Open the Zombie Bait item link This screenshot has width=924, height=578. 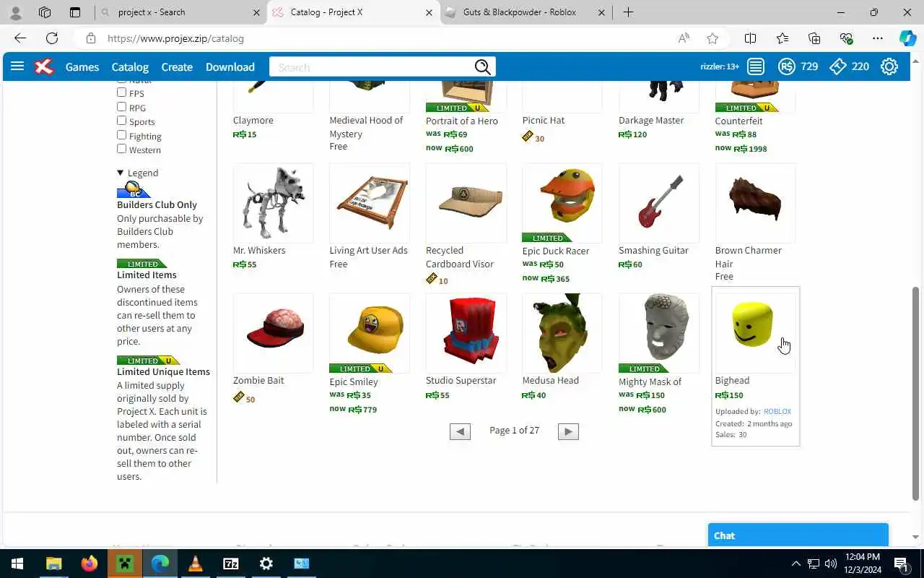[x=258, y=380]
